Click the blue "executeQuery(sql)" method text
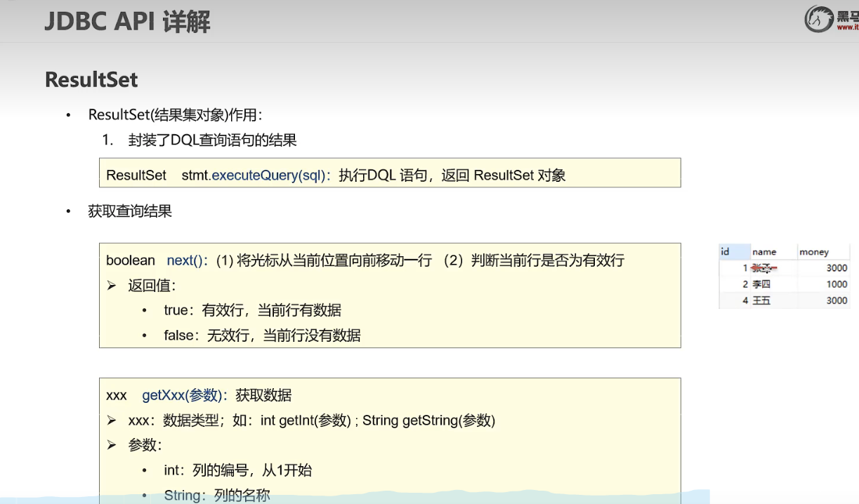The height and width of the screenshot is (504, 859). pyautogui.click(x=270, y=175)
